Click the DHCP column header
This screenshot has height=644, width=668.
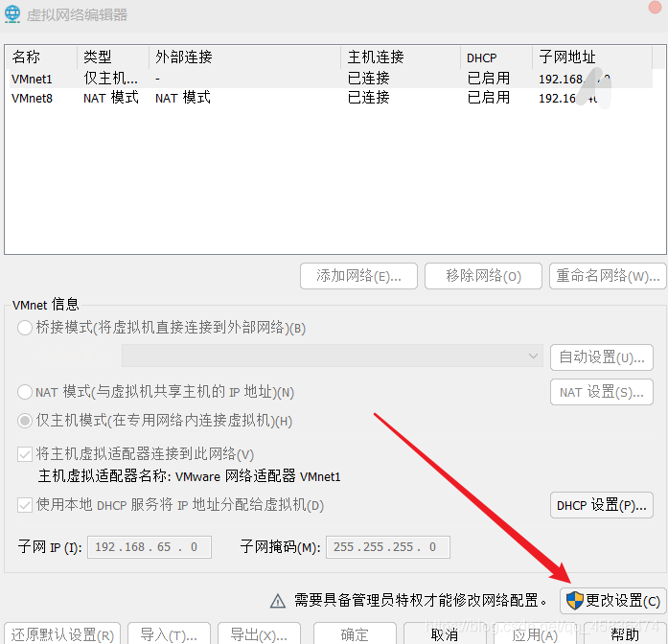tap(496, 57)
